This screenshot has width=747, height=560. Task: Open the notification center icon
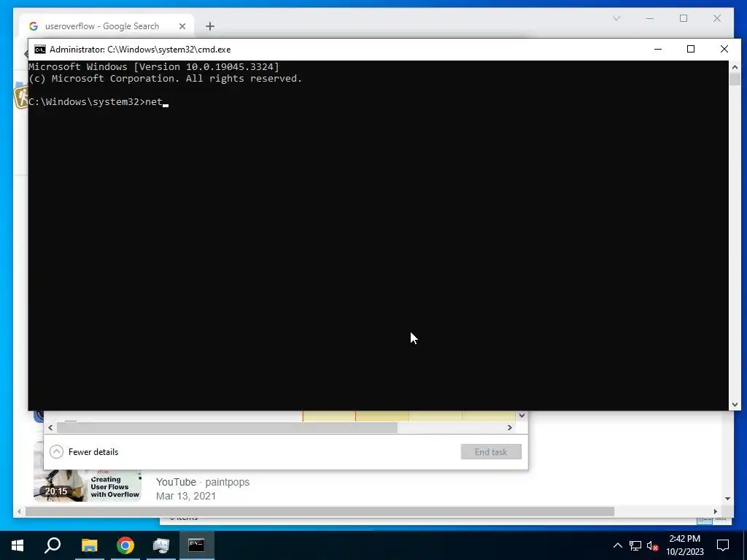click(723, 545)
